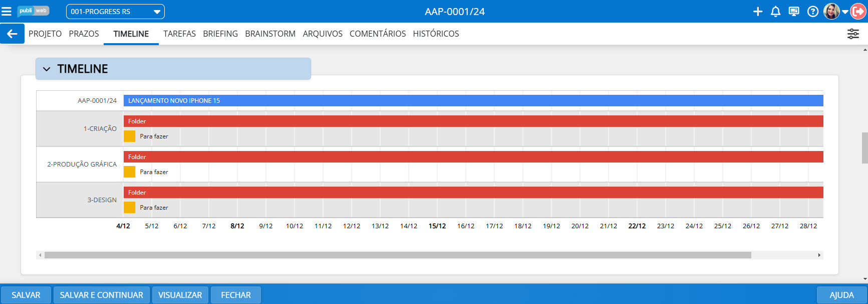Switch to the PRAZOS tab
This screenshot has height=304, width=868.
[x=84, y=34]
